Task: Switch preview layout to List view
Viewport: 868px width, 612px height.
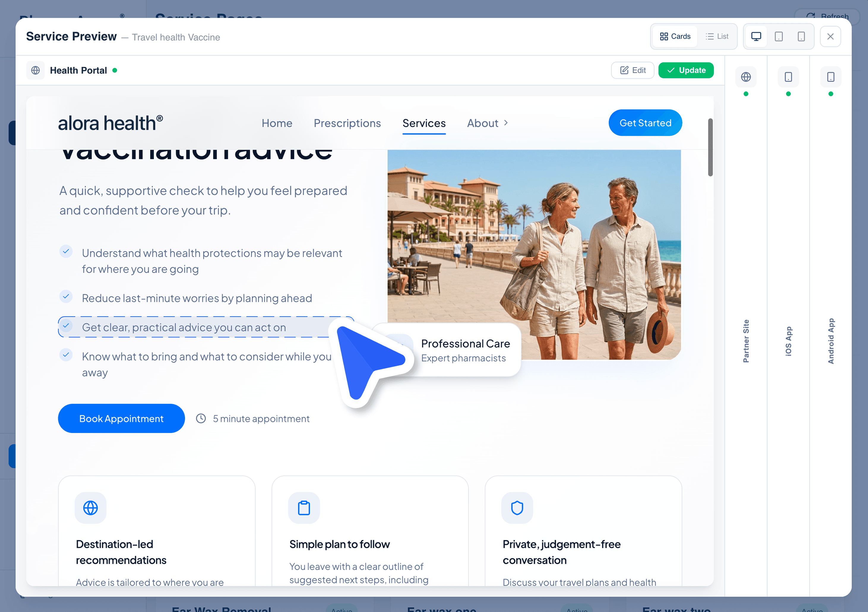Action: tap(717, 36)
